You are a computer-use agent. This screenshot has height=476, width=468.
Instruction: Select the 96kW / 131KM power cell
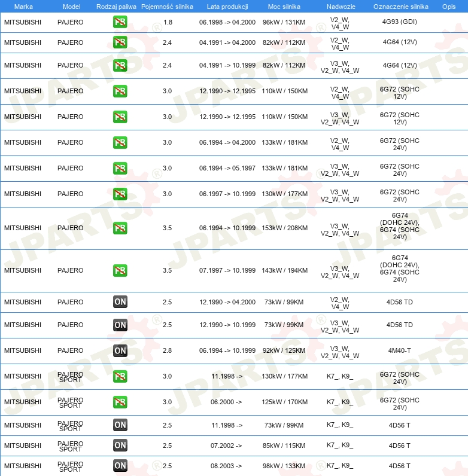[x=284, y=22]
